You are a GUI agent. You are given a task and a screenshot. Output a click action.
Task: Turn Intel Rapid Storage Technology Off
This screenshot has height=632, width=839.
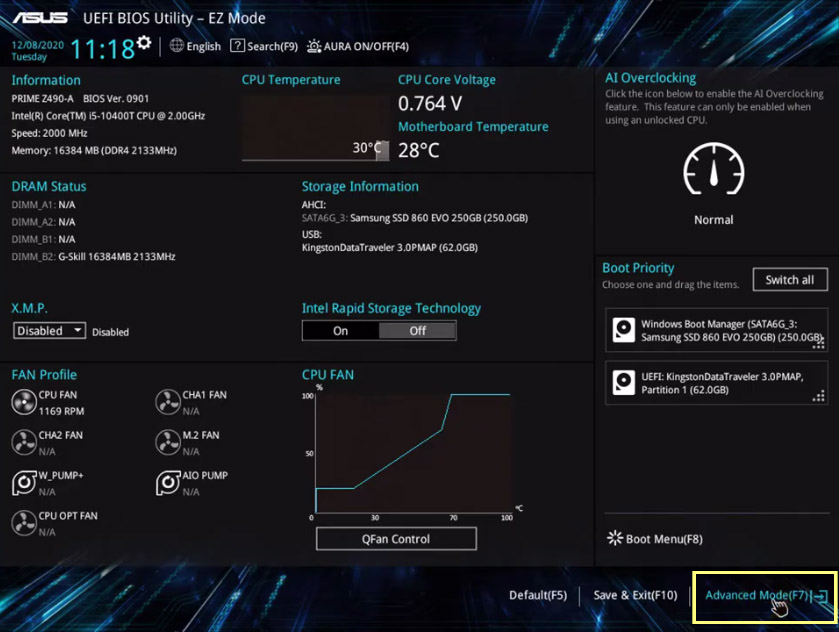417,331
